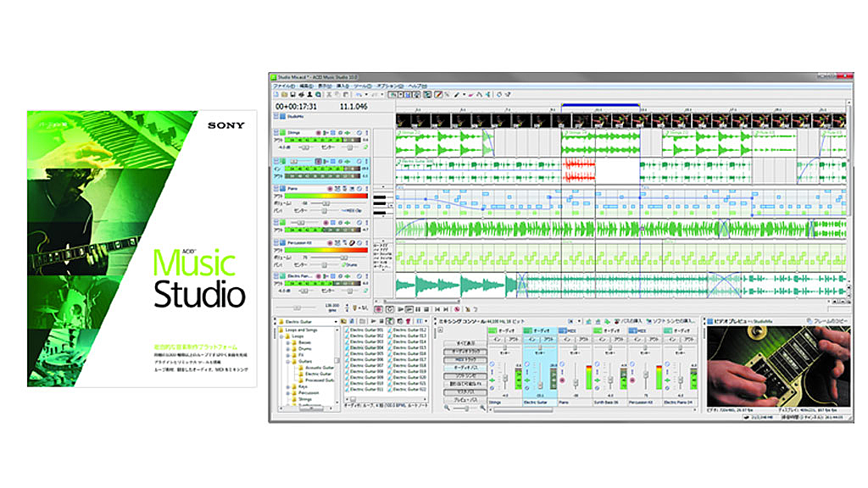Click the マスタ バス mixer filter button

coord(465,391)
